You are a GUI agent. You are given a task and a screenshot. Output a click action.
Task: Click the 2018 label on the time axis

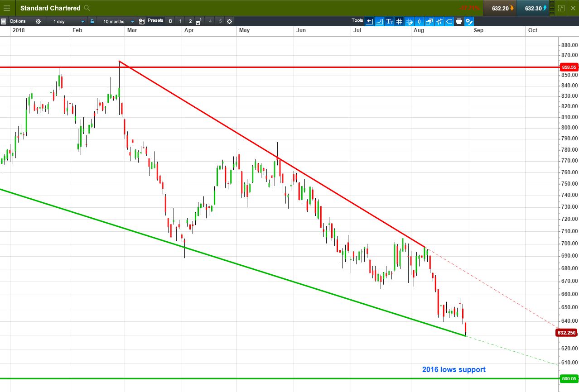pos(19,30)
